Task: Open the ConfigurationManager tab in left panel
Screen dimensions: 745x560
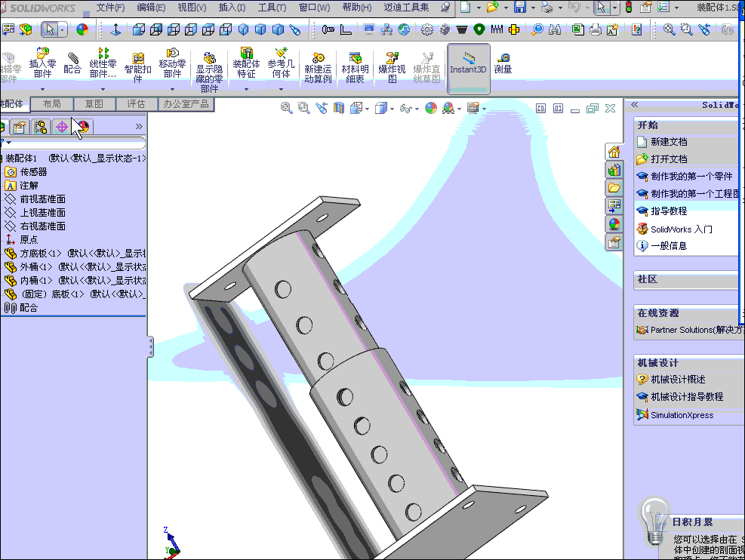Action: pyautogui.click(x=41, y=127)
